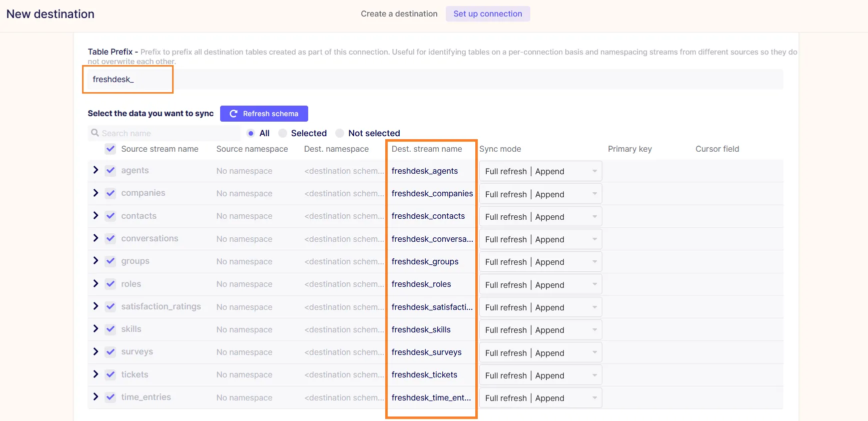Click freshdesk_roles destination stream name

421,284
